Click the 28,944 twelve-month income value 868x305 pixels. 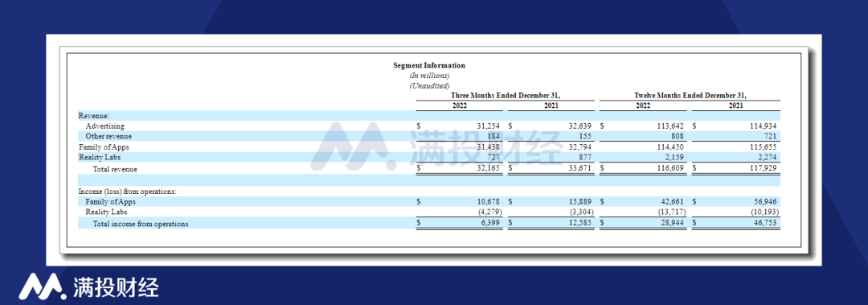(x=674, y=224)
